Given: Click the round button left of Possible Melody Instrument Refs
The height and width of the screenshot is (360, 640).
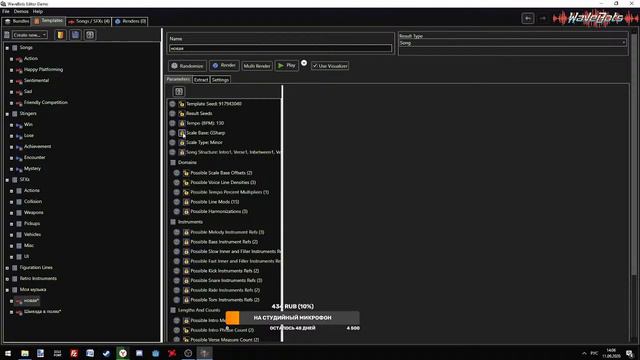Looking at the screenshot, I should tap(176, 232).
